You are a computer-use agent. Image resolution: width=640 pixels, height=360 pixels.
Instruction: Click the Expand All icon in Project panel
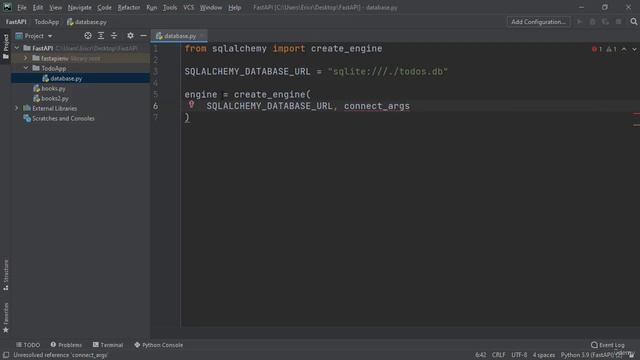(x=101, y=36)
